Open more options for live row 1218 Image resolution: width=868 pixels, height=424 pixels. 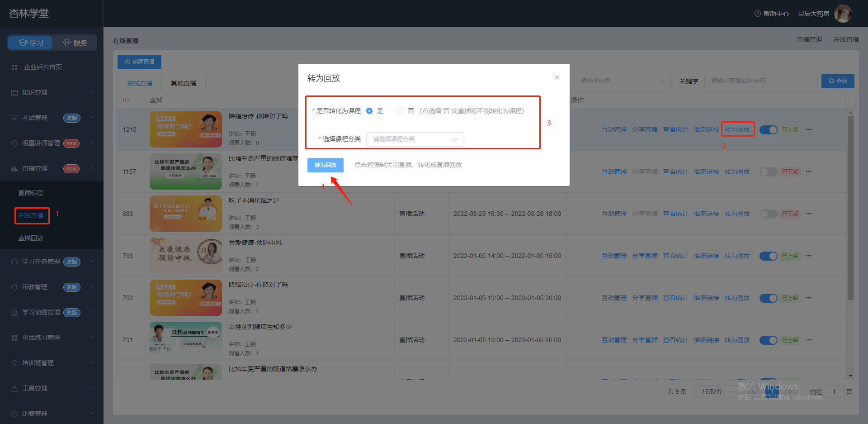click(809, 129)
